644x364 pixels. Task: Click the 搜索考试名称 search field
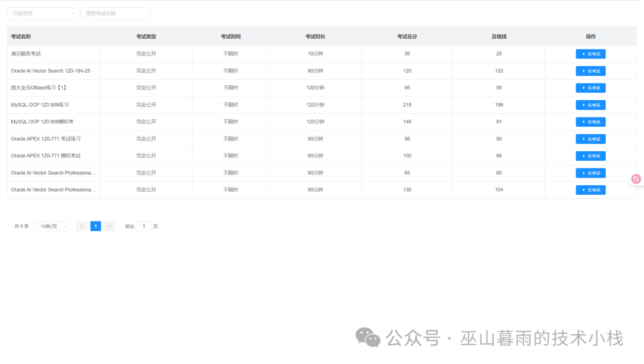point(116,14)
